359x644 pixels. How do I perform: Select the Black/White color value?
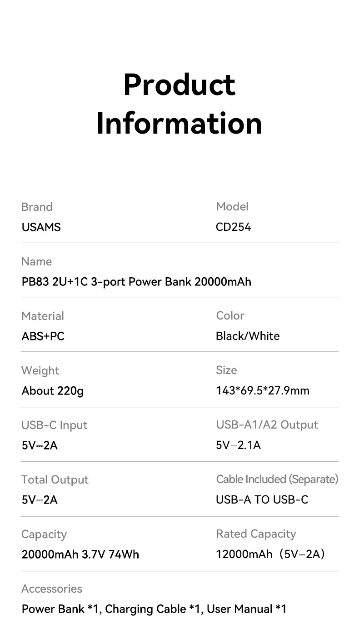tap(248, 336)
